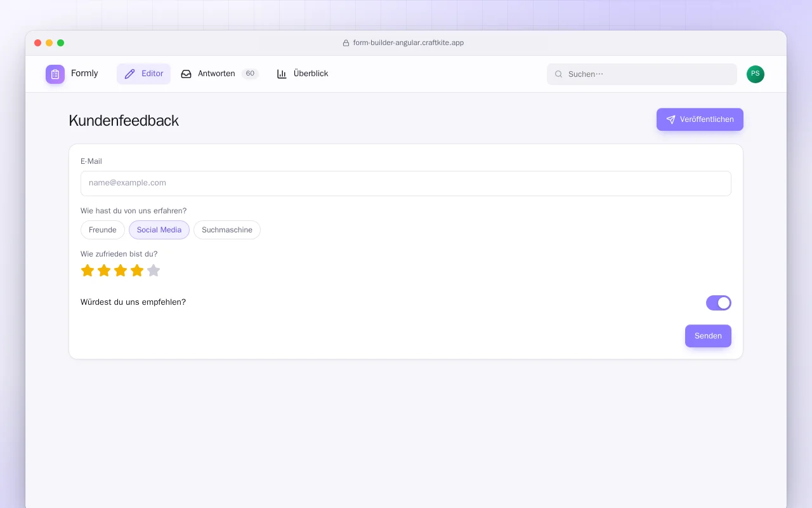This screenshot has height=508, width=812.
Task: Rate five stars for satisfaction
Action: click(x=154, y=271)
